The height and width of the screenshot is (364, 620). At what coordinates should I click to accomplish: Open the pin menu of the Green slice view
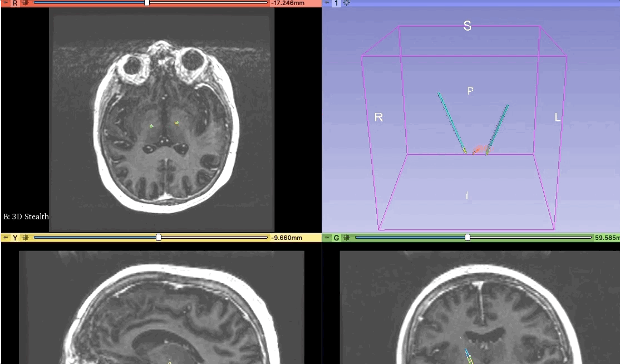(x=327, y=238)
